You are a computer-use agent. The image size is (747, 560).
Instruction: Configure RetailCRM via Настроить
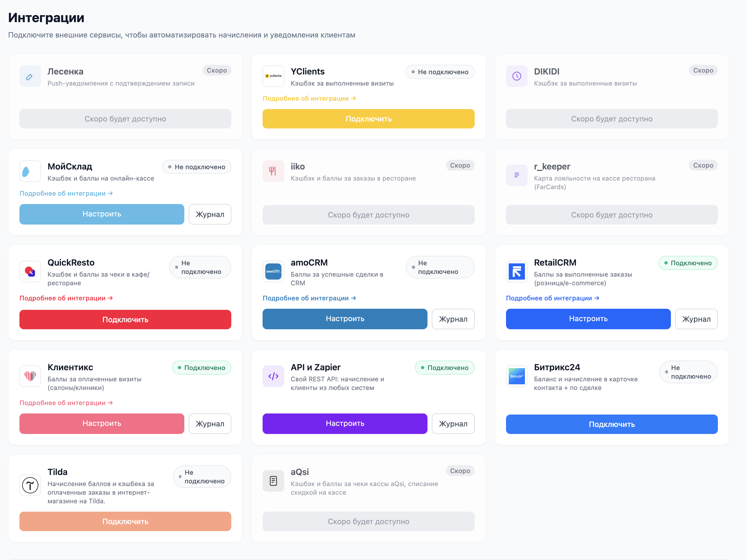pyautogui.click(x=588, y=319)
